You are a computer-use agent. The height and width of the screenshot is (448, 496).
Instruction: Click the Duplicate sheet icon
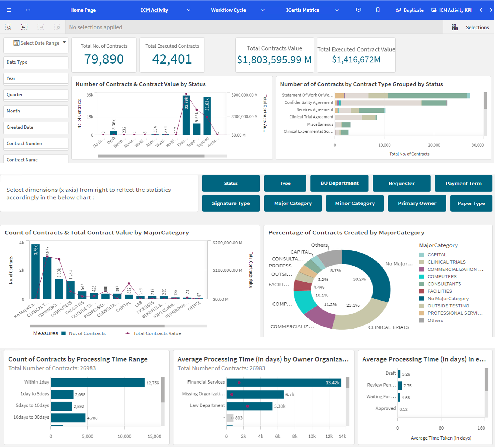[x=398, y=10]
